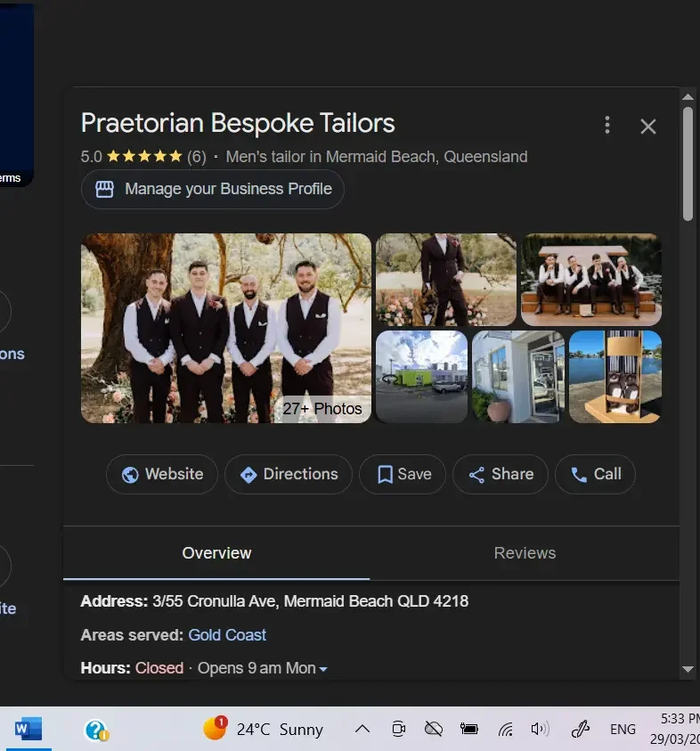The height and width of the screenshot is (751, 700).
Task: Open the large groomsmen photo with 27+ Photos
Action: point(226,328)
